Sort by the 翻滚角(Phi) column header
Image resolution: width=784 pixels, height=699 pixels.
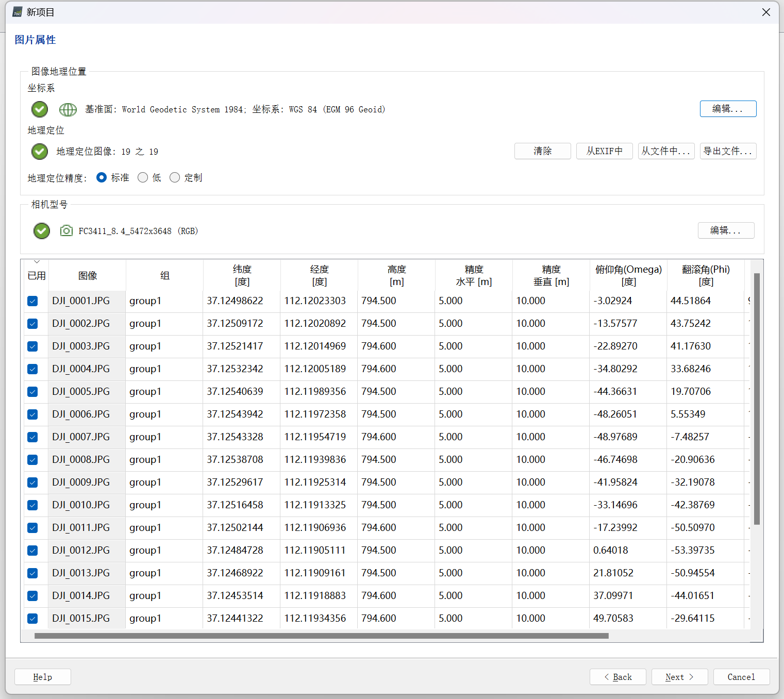point(706,275)
